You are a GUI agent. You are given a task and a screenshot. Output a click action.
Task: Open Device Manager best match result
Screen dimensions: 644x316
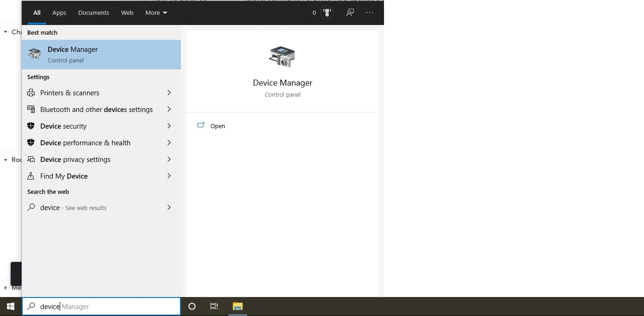(x=101, y=55)
